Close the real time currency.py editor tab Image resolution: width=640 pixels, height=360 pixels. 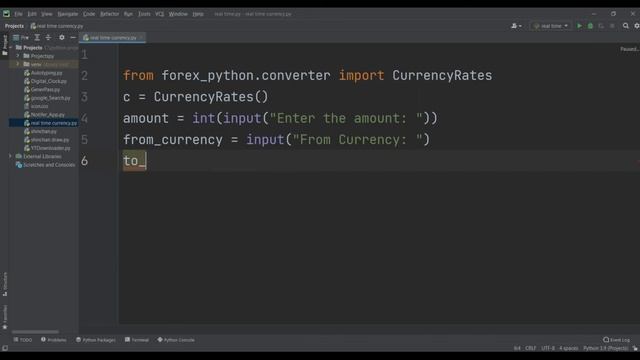[x=141, y=38]
